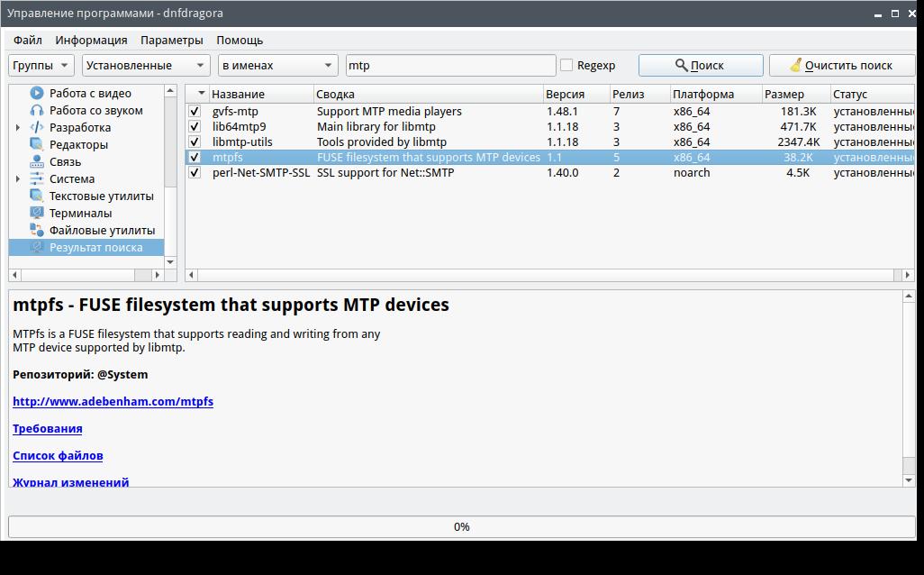Select the perl-Net-SMTP-SSL package name
Screen dimensions: 924x575
click(261, 172)
